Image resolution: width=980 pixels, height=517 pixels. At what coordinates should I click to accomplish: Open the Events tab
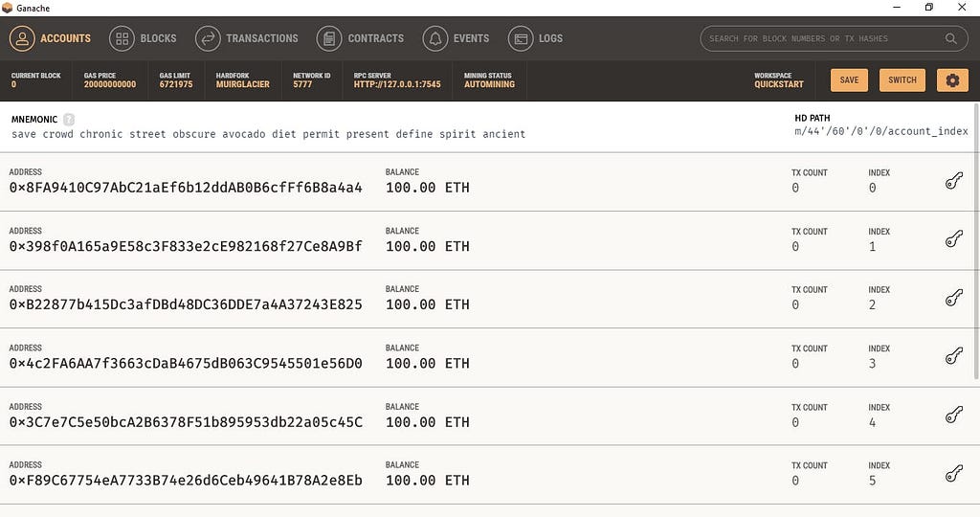click(456, 38)
